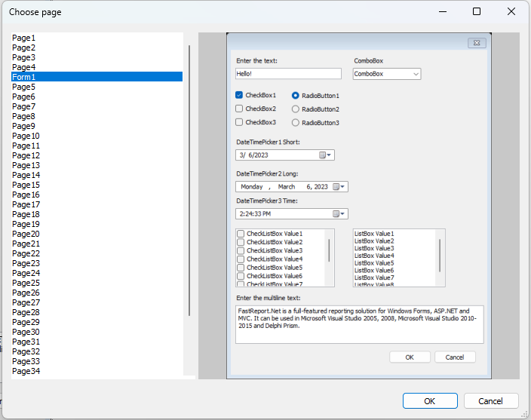Check the CheckListBox Value1 item

point(241,234)
